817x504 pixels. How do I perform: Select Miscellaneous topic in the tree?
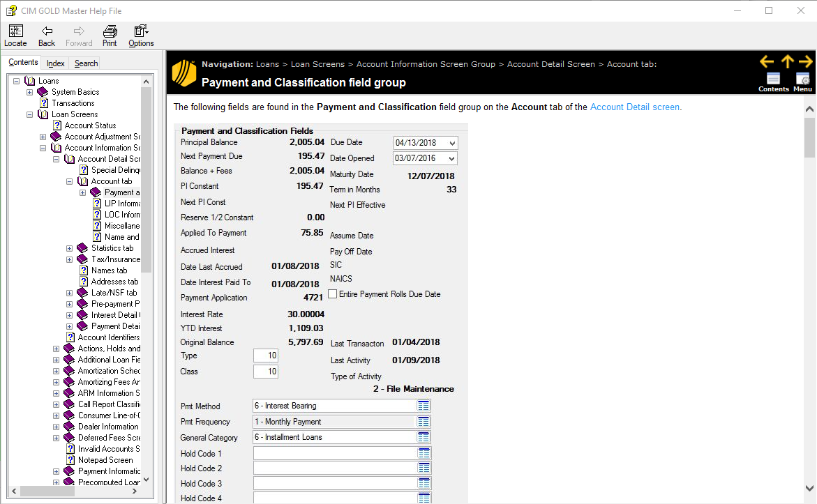click(122, 226)
